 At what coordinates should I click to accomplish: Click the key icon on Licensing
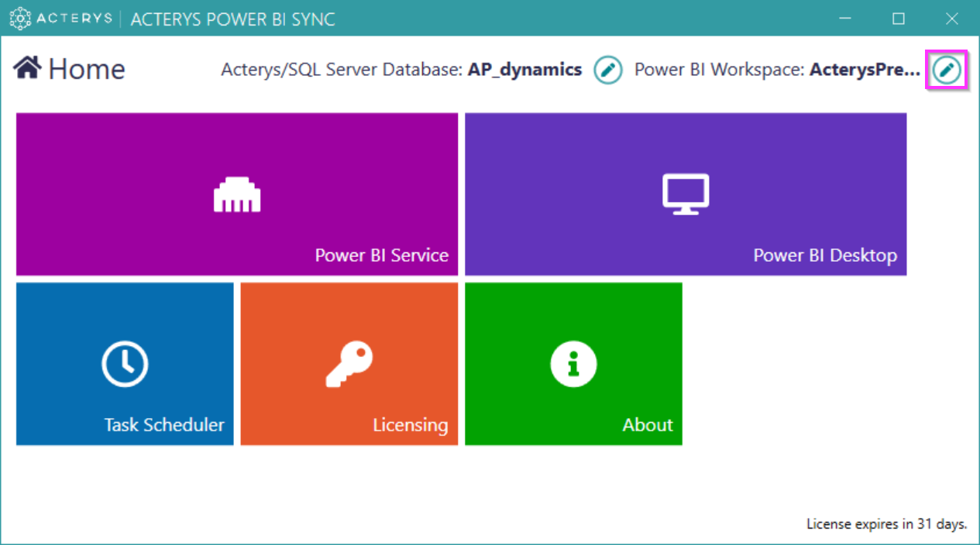349,364
